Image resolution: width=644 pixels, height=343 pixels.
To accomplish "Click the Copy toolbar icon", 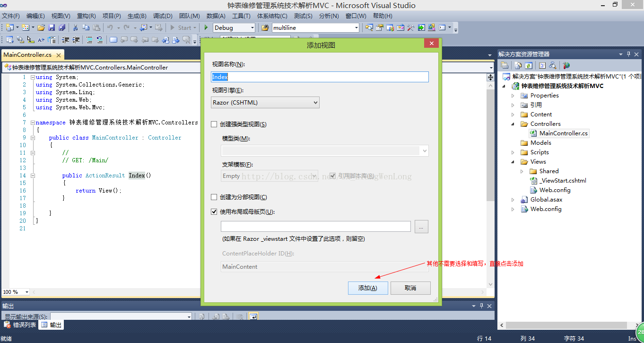I will coord(86,27).
